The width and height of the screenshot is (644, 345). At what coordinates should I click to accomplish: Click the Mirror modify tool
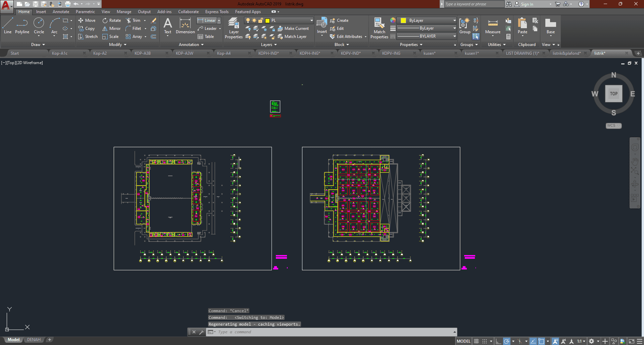pyautogui.click(x=111, y=29)
